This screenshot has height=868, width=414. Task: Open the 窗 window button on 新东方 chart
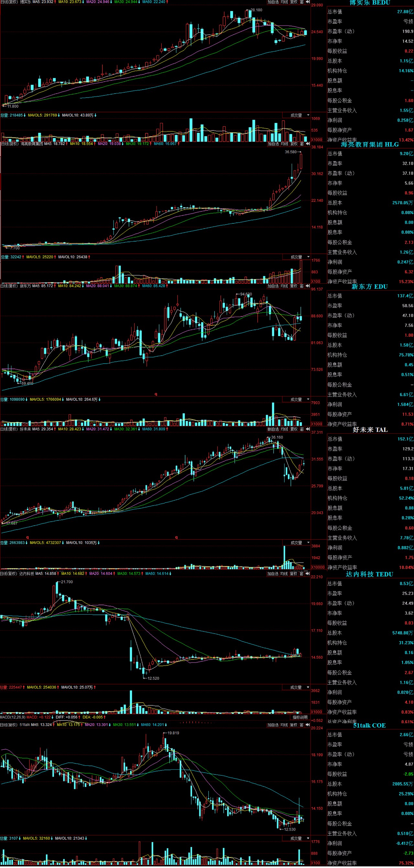pyautogui.click(x=302, y=286)
